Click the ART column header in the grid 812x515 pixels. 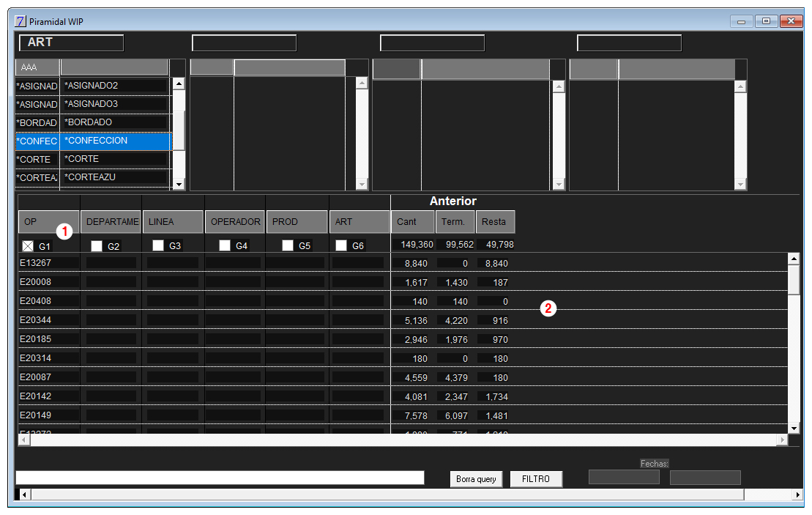[x=360, y=222]
